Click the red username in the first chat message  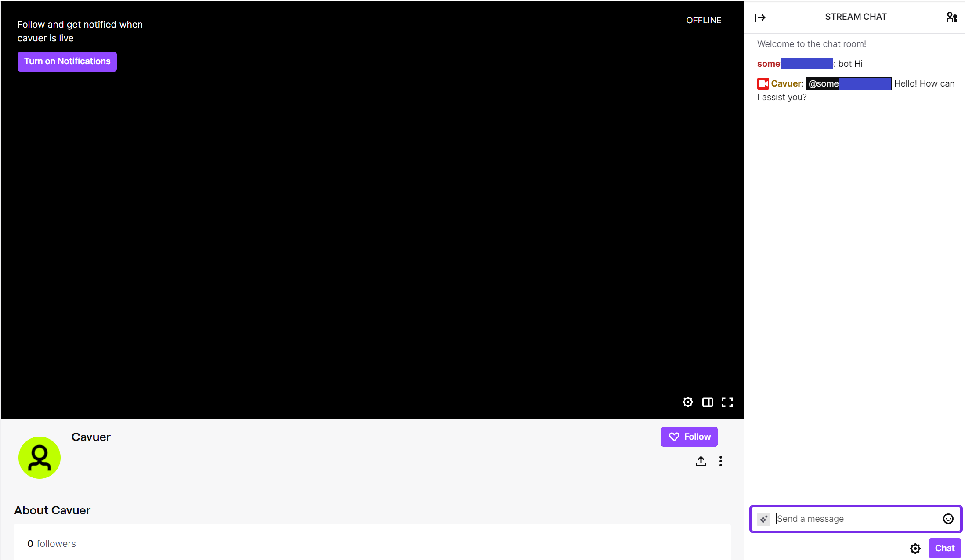[x=769, y=64]
